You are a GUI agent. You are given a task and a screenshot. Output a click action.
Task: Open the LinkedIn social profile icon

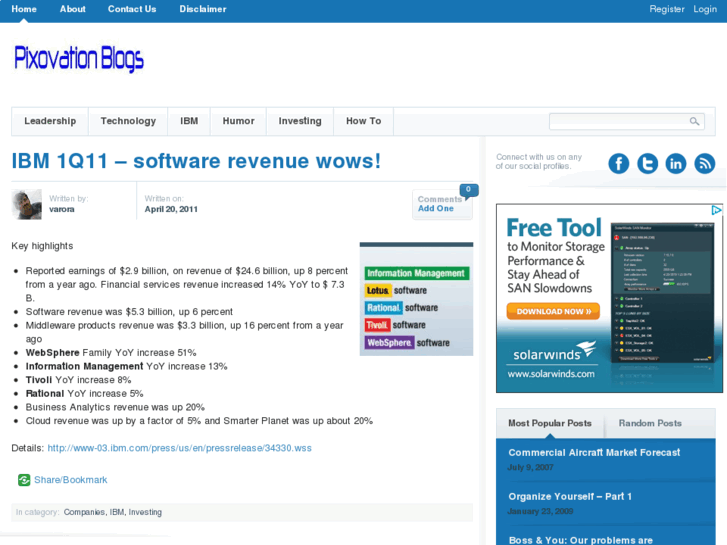click(x=676, y=163)
